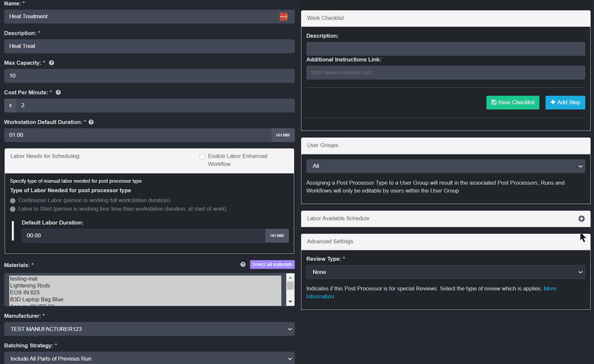Image resolution: width=594 pixels, height=364 pixels.
Task: Open the Max Capacity help tooltip icon
Action: 52,62
